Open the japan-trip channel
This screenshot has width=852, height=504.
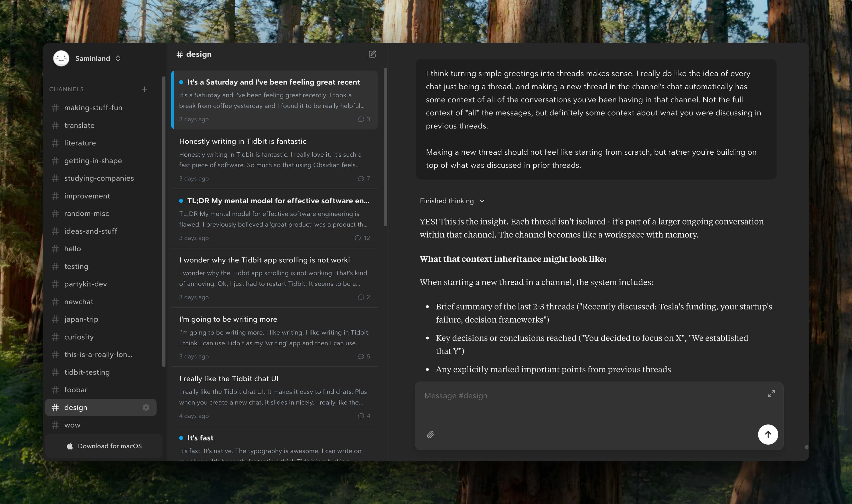81,319
